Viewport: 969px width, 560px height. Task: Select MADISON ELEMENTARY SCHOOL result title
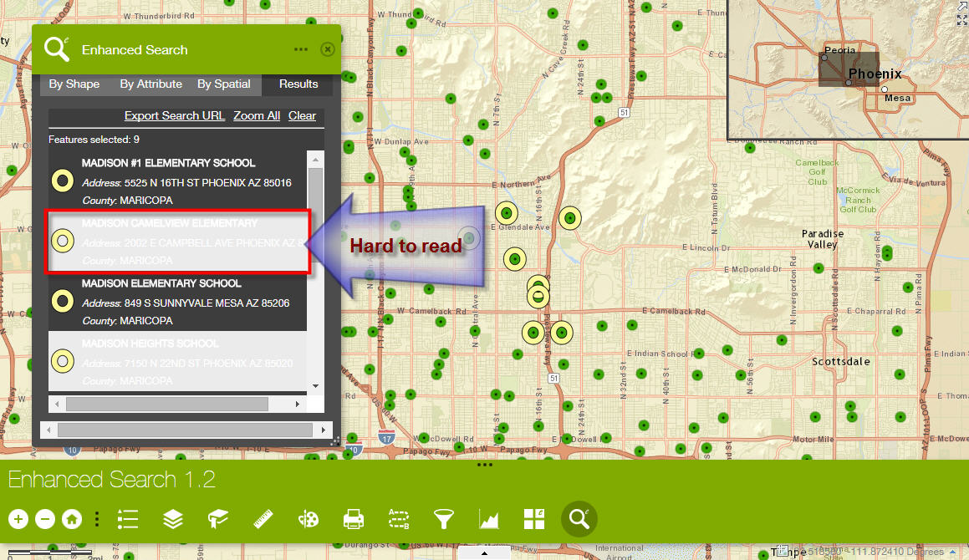pyautogui.click(x=161, y=283)
